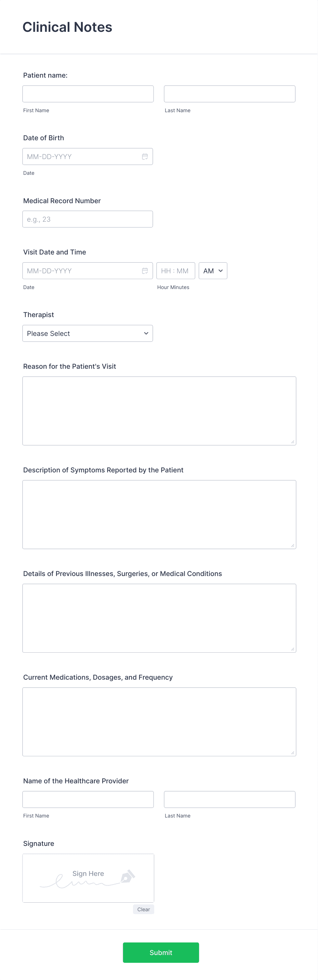Open the Therapist Please Select dropdown

point(88,333)
